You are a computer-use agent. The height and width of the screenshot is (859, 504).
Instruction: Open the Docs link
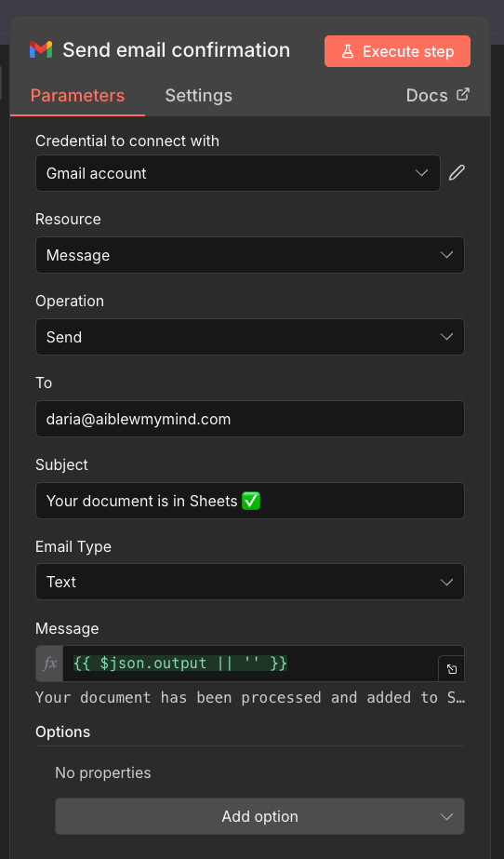[438, 95]
